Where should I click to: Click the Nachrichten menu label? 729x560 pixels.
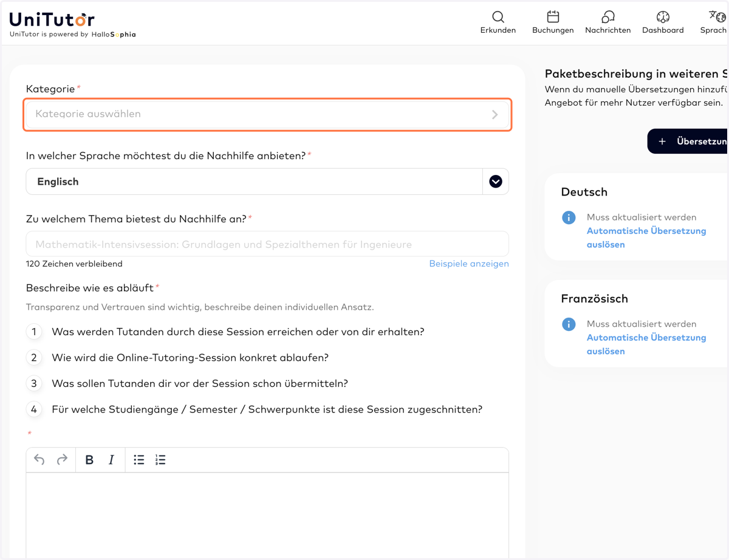pyautogui.click(x=607, y=30)
